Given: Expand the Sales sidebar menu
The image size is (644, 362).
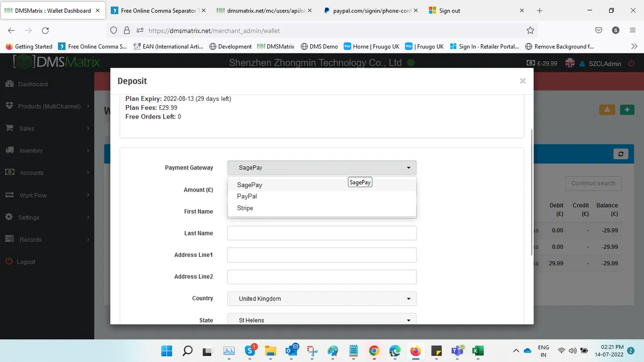Looking at the screenshot, I should (x=47, y=129).
